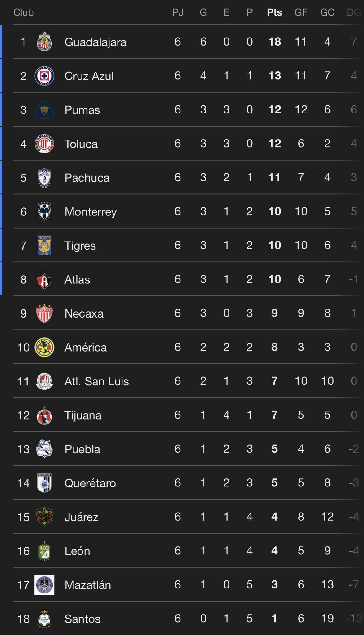Select the Tigres UANL logo
The height and width of the screenshot is (635, 364).
(x=44, y=246)
